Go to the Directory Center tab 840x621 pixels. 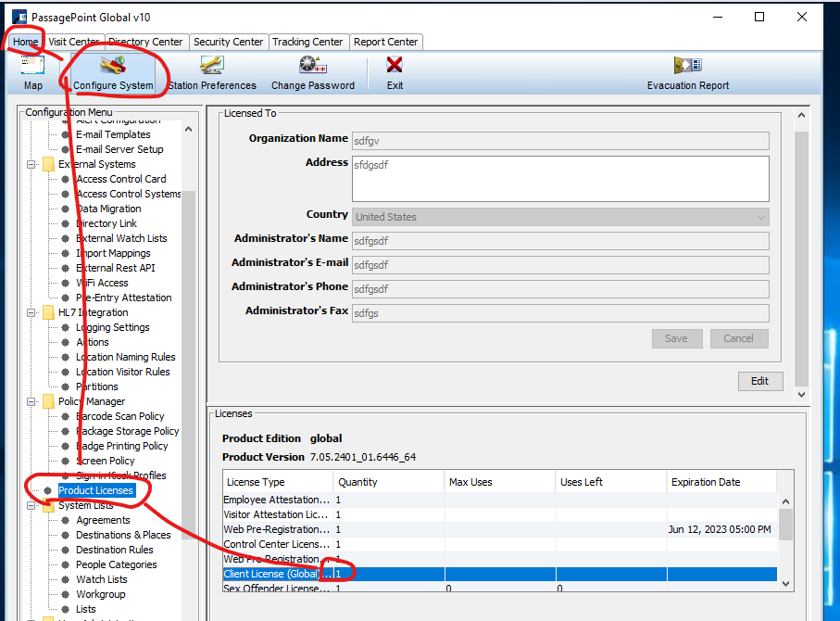pos(145,42)
